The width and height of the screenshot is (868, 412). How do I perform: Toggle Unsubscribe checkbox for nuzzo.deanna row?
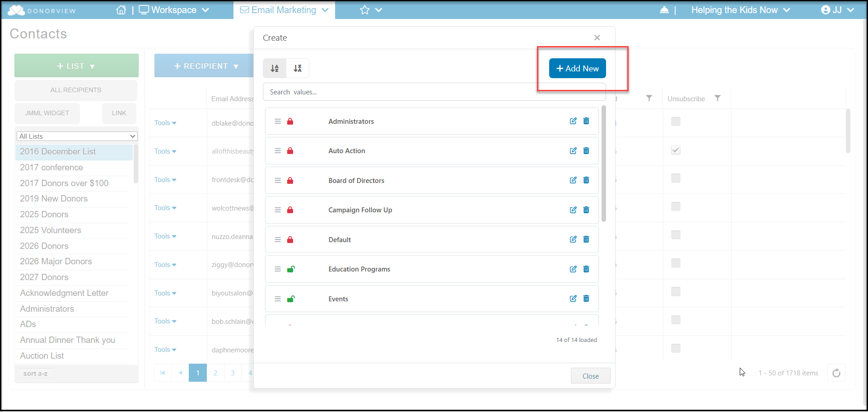676,235
